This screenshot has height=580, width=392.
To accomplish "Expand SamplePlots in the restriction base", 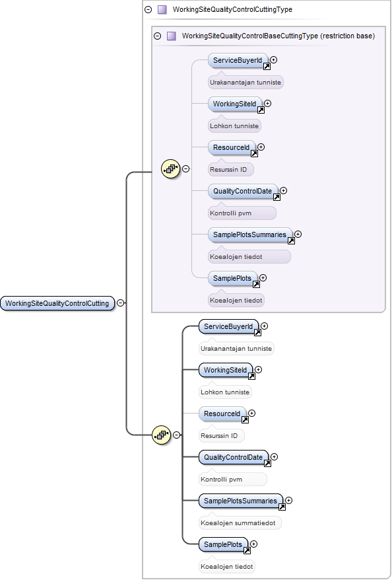I will click(263, 278).
